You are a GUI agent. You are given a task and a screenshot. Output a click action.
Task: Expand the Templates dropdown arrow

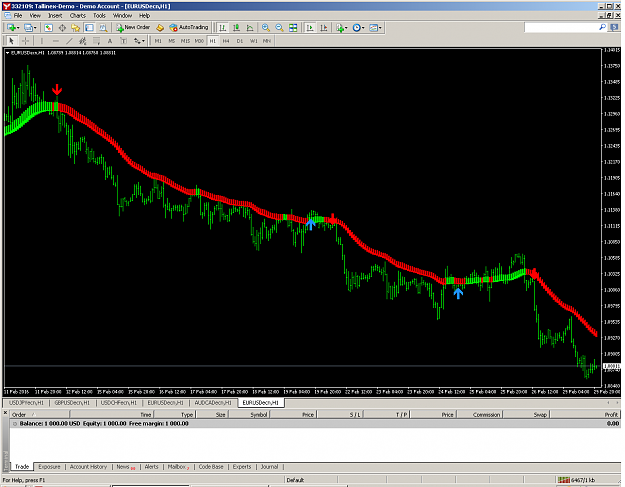coord(380,27)
